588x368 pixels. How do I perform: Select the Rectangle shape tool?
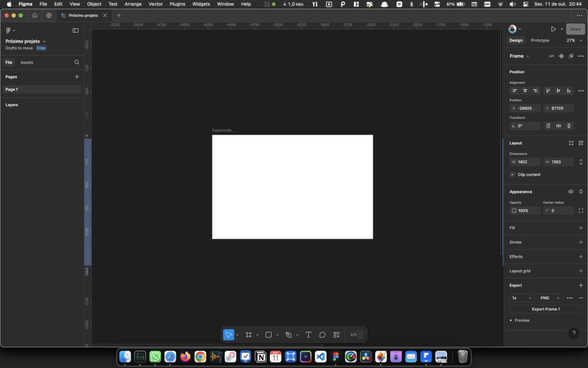(268, 335)
